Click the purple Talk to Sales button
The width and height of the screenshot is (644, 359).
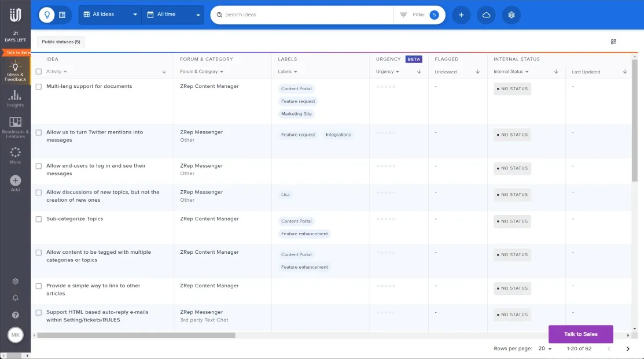581,334
